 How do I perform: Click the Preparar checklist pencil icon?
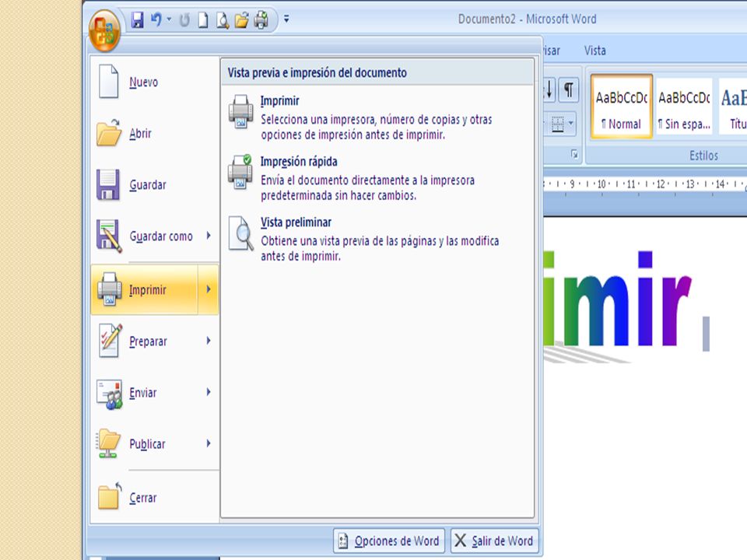click(110, 340)
